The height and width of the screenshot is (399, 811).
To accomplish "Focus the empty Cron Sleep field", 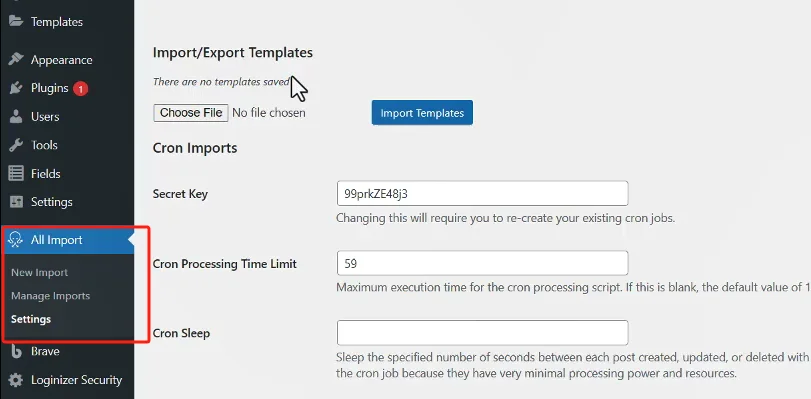I will pos(482,333).
